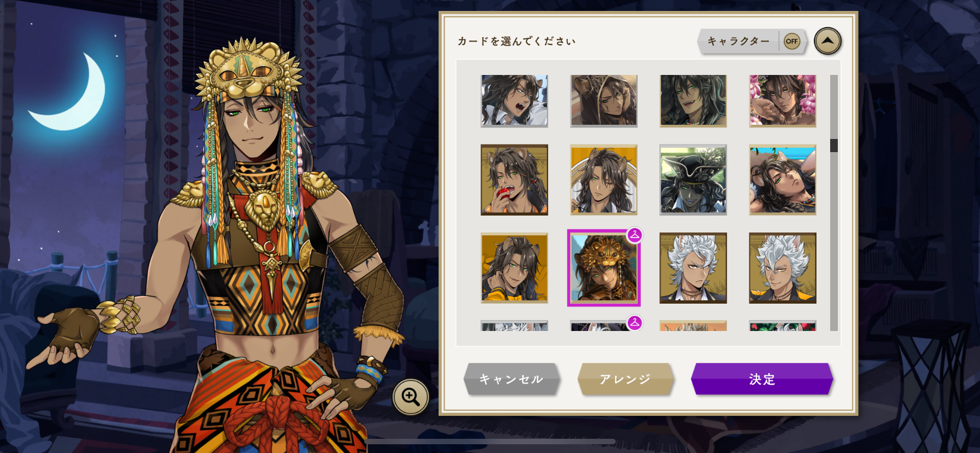980x453 pixels.
Task: Toggle the キャラクター filter OFF switch
Action: coord(791,41)
